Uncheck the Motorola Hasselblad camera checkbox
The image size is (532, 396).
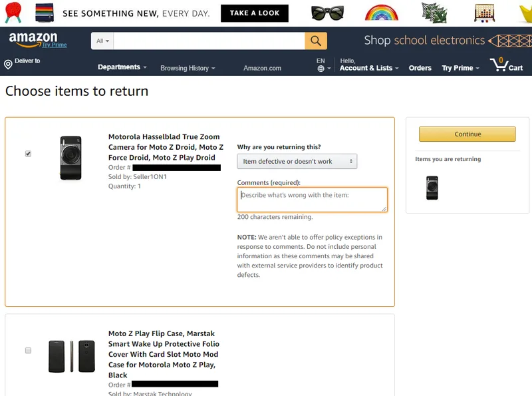point(28,154)
